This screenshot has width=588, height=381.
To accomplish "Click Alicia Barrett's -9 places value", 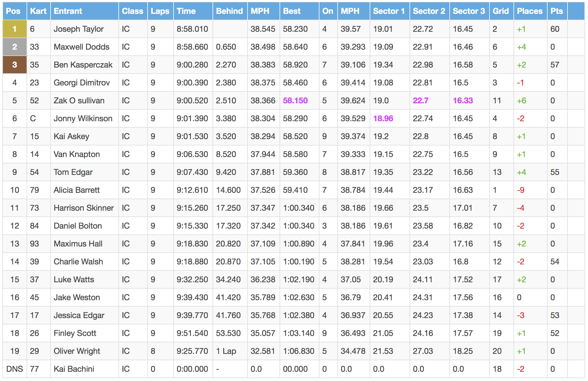I will (x=520, y=190).
